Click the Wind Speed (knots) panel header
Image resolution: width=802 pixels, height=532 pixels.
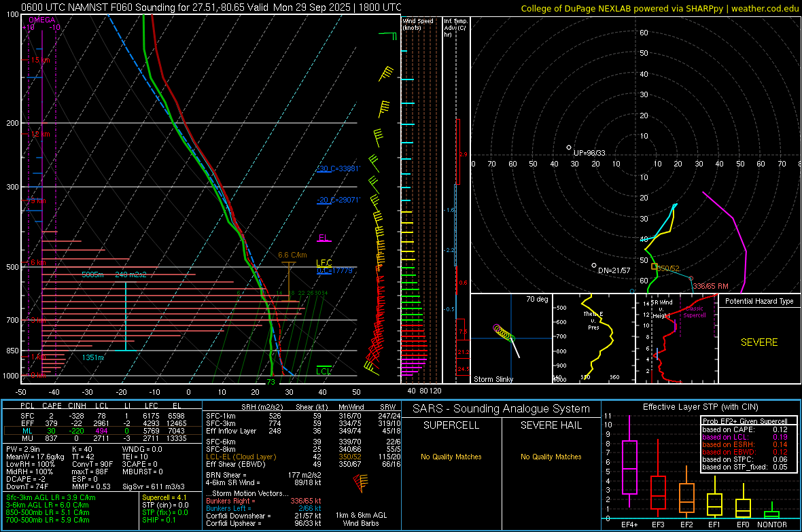coord(418,24)
